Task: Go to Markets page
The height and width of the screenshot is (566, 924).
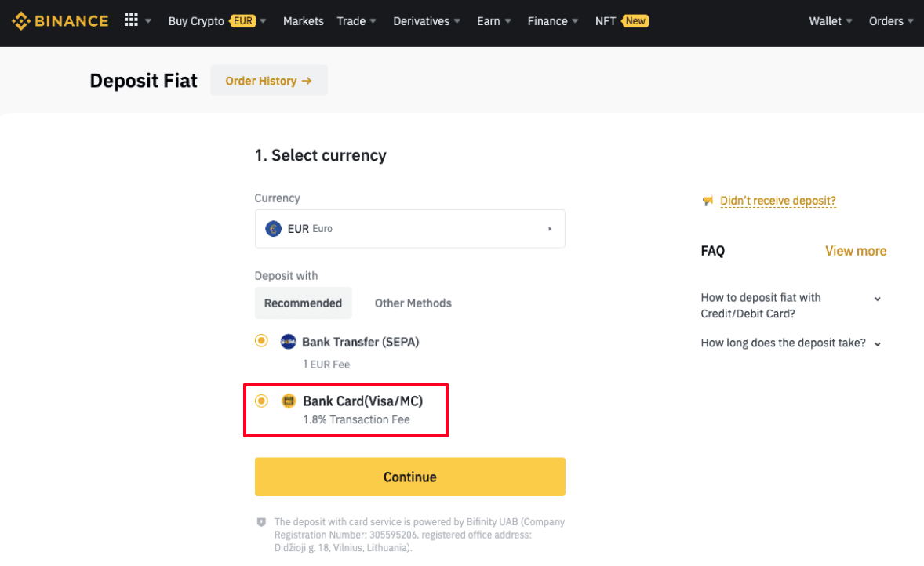Action: (304, 21)
